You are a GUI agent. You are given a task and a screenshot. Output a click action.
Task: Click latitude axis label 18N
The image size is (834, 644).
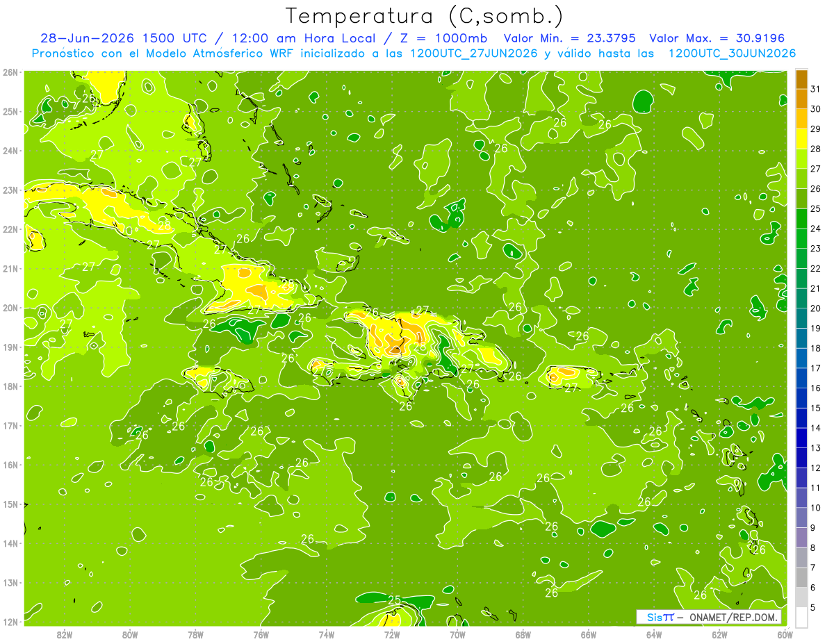coord(10,386)
